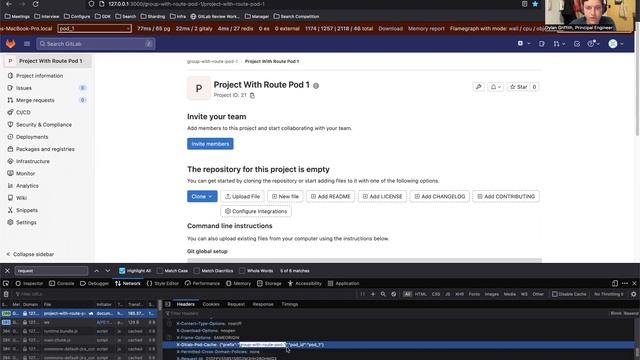The image size is (640, 360).
Task: Click the wrench icon beside notification bell
Action: (x=478, y=87)
